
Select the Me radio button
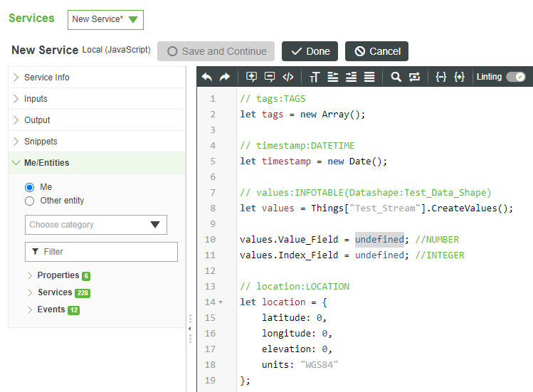click(x=30, y=187)
